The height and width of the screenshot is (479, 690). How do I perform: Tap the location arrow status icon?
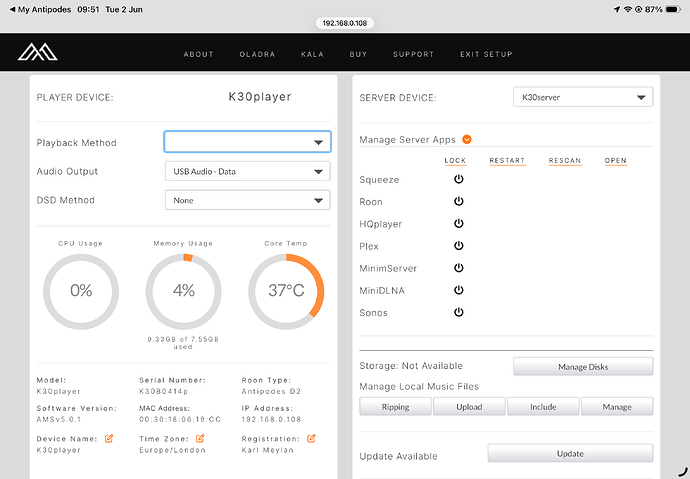617,9
